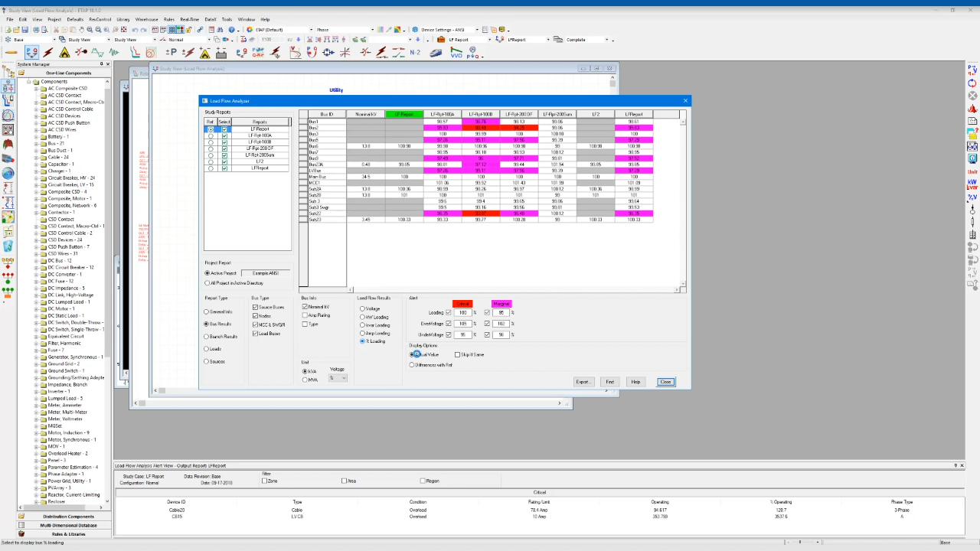980x551 pixels.
Task: Open the Library menu
Action: click(123, 19)
